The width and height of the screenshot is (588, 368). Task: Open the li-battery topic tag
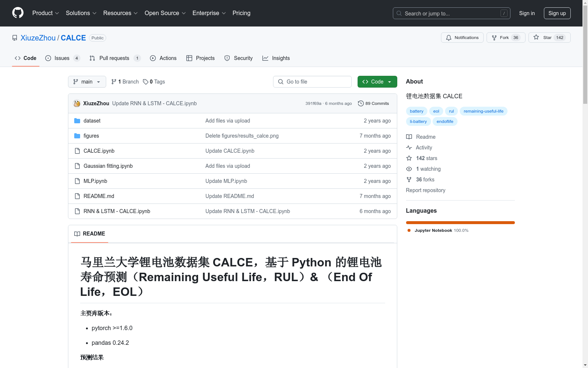[419, 121]
